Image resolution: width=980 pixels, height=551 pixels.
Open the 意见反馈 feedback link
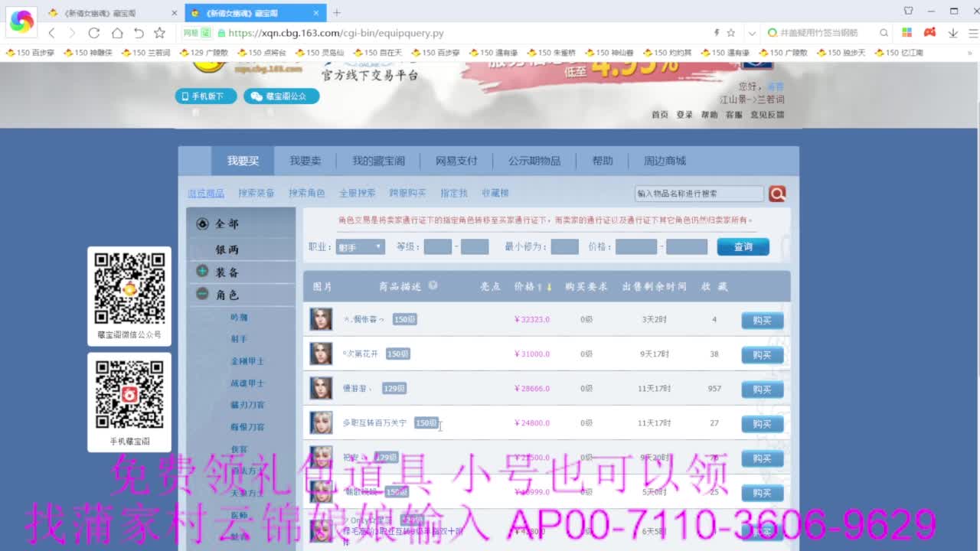(x=766, y=113)
